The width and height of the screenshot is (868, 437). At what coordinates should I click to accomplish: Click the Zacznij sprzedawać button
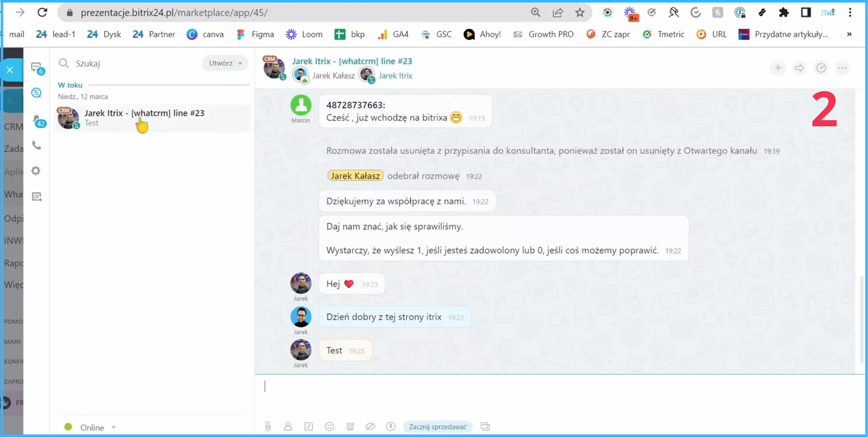pos(437,427)
